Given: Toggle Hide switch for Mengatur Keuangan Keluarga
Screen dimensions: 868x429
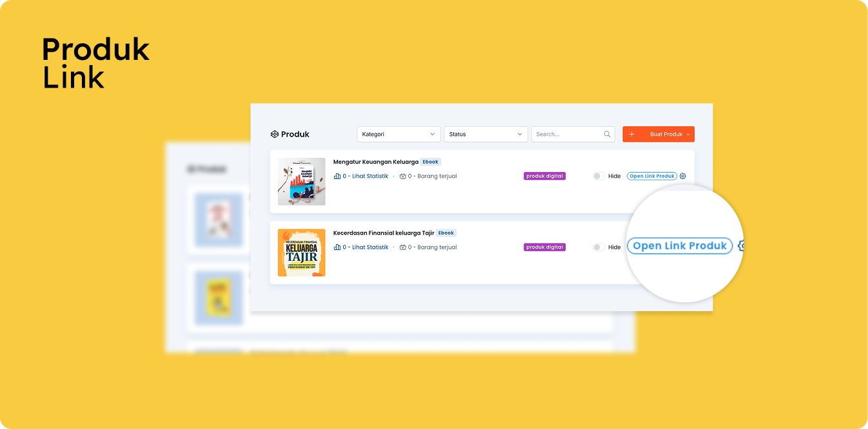Looking at the screenshot, I should [x=598, y=176].
